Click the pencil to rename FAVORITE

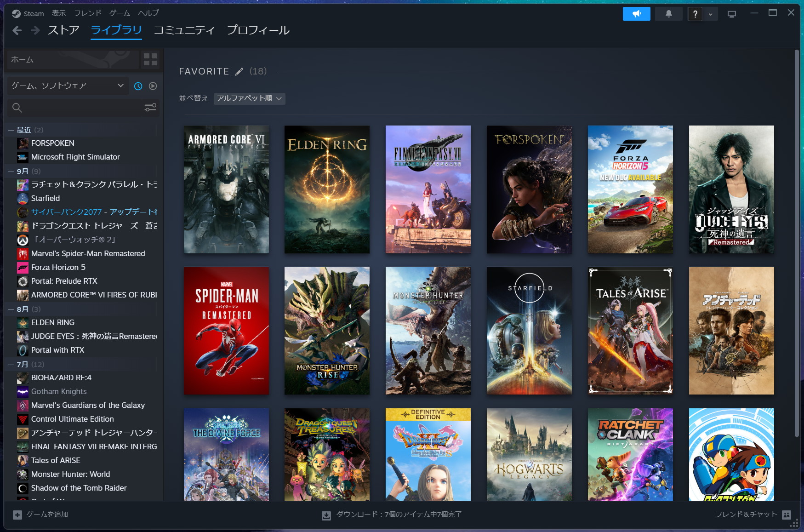point(239,72)
